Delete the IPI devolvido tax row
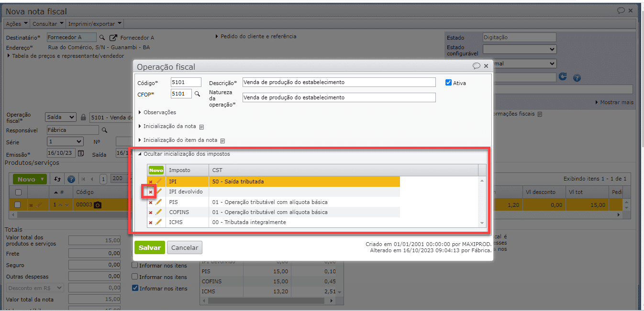 click(151, 192)
